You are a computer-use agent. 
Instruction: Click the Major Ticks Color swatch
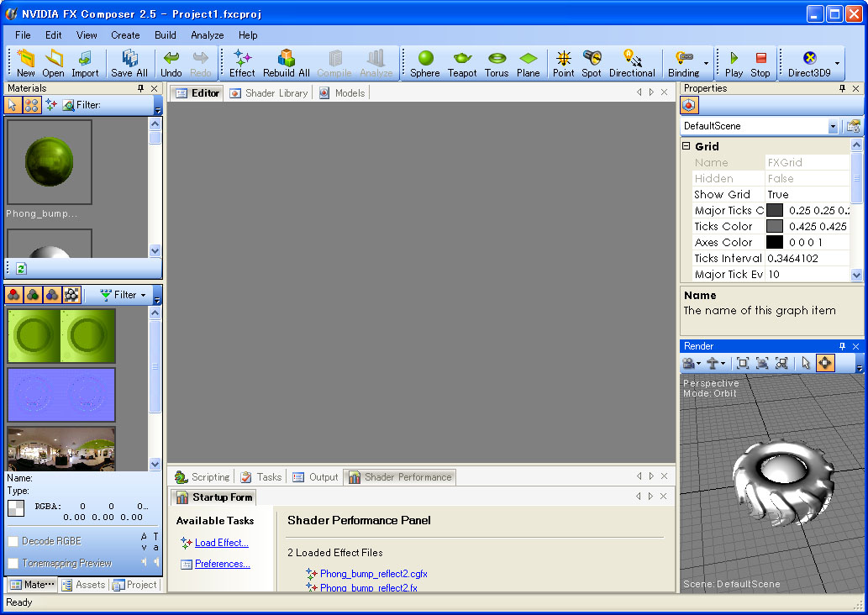(775, 210)
